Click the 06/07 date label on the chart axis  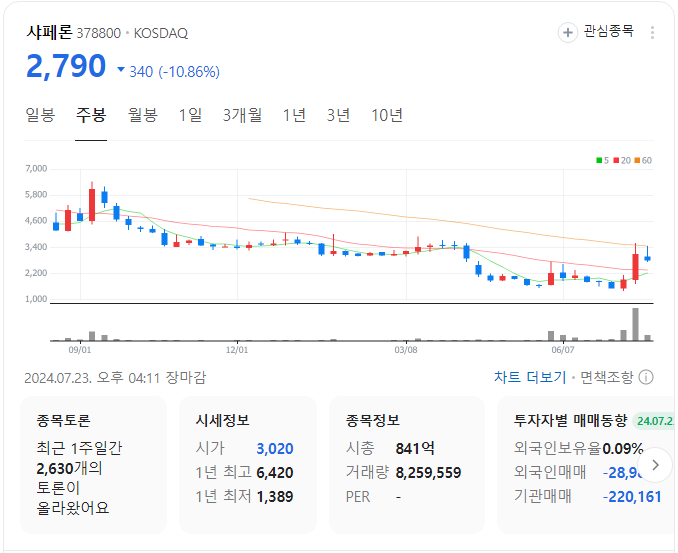tap(563, 349)
